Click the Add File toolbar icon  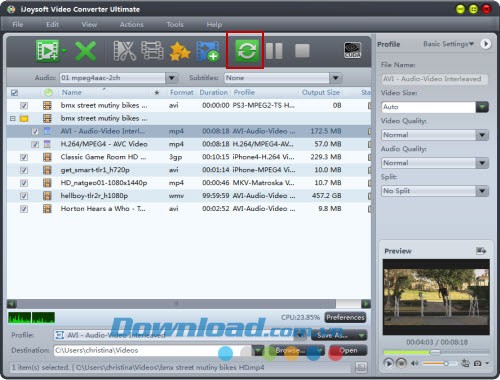(x=48, y=51)
